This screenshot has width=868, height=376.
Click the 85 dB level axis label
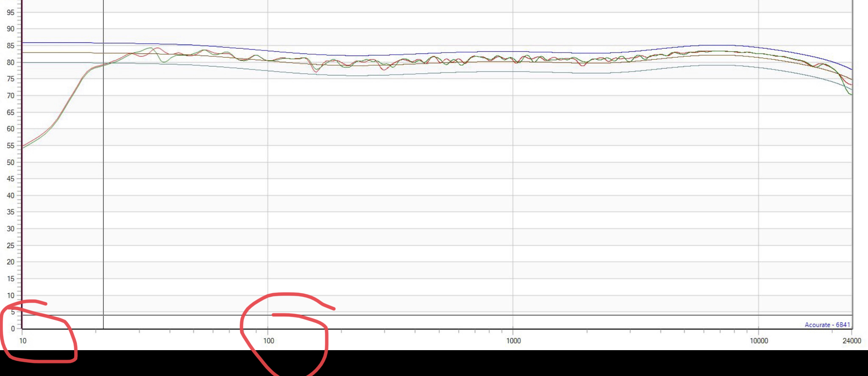11,46
